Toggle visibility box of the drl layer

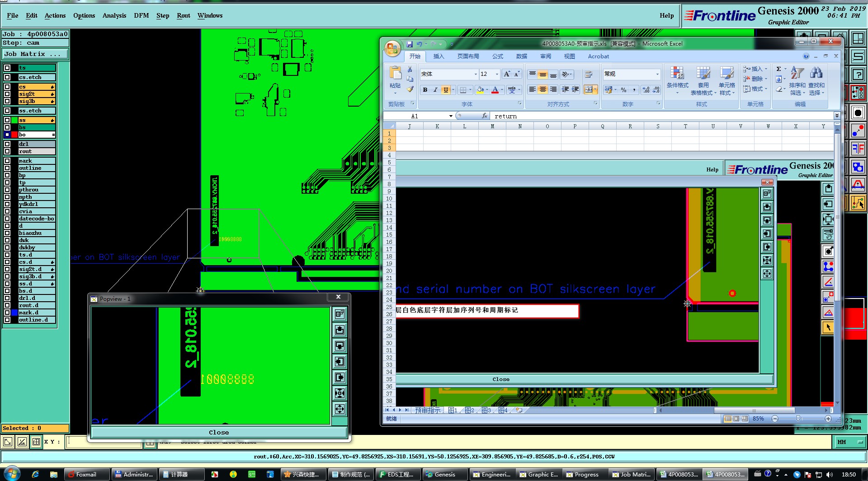(7, 144)
